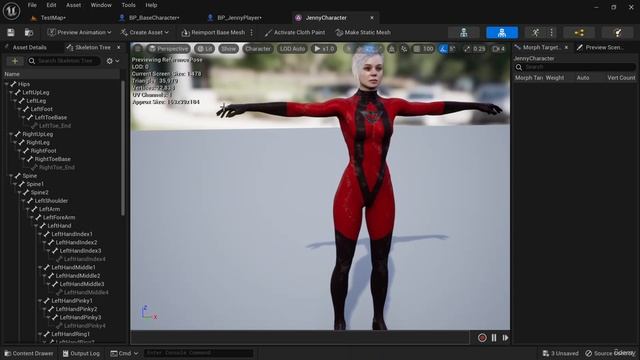Open the Content Drawer
Viewport: 640px width, 360px height.
[x=29, y=353]
